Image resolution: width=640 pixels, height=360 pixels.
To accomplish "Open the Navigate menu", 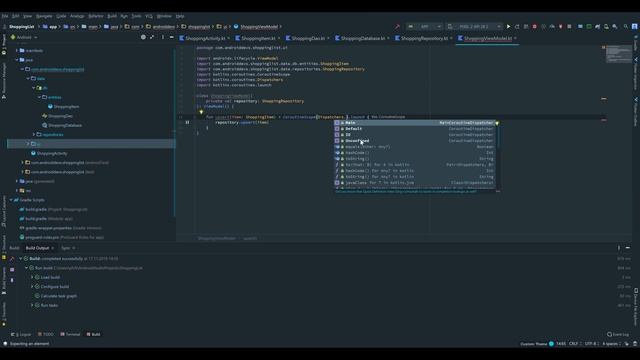I will coord(44,16).
